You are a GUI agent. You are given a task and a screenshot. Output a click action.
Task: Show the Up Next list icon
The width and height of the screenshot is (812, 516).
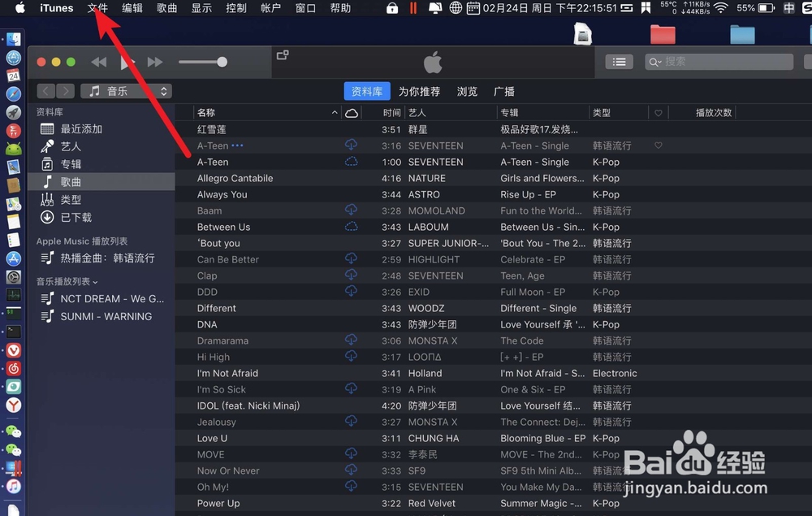pos(619,63)
